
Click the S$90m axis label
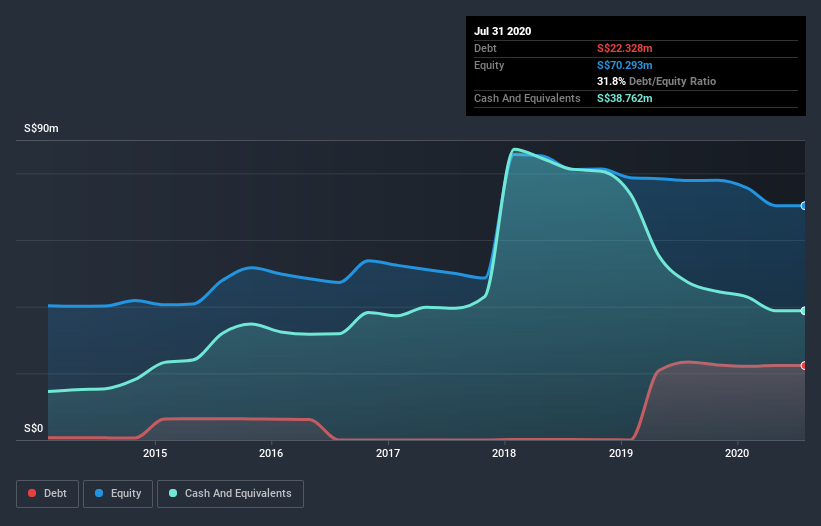(41, 128)
